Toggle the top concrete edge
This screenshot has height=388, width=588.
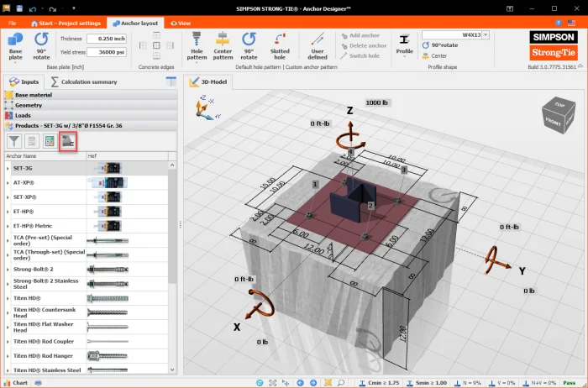(x=156, y=35)
